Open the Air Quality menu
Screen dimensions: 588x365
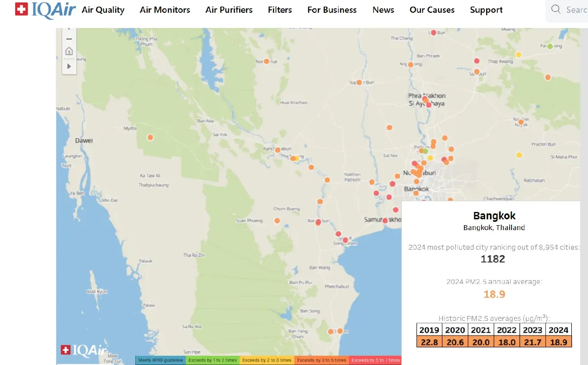(x=103, y=10)
